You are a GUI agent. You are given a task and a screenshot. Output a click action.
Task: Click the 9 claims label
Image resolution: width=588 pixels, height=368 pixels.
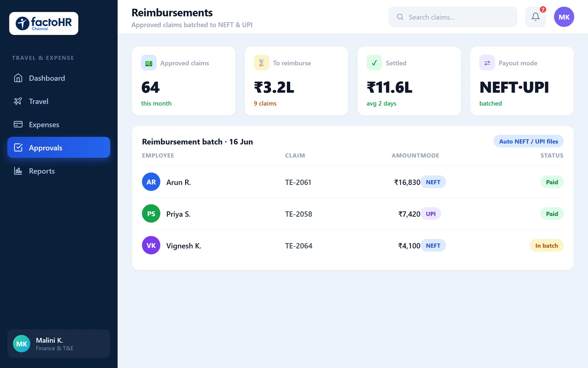(x=265, y=103)
